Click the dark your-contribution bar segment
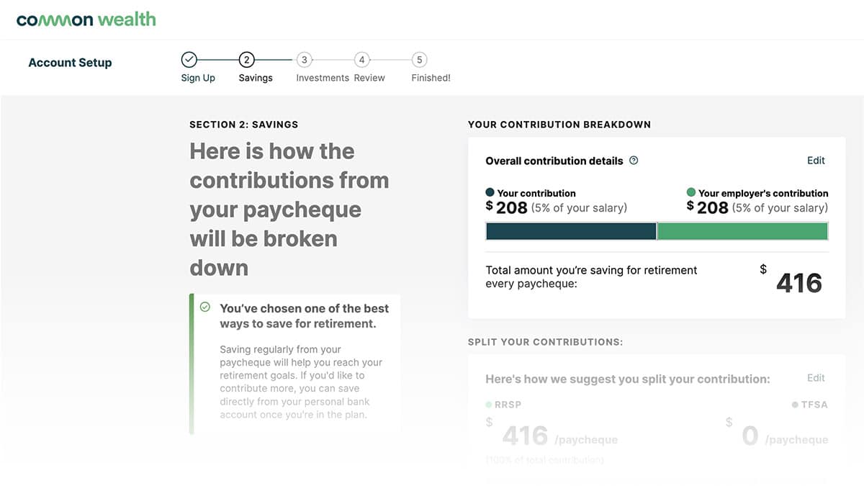This screenshot has width=864, height=504. 571,231
